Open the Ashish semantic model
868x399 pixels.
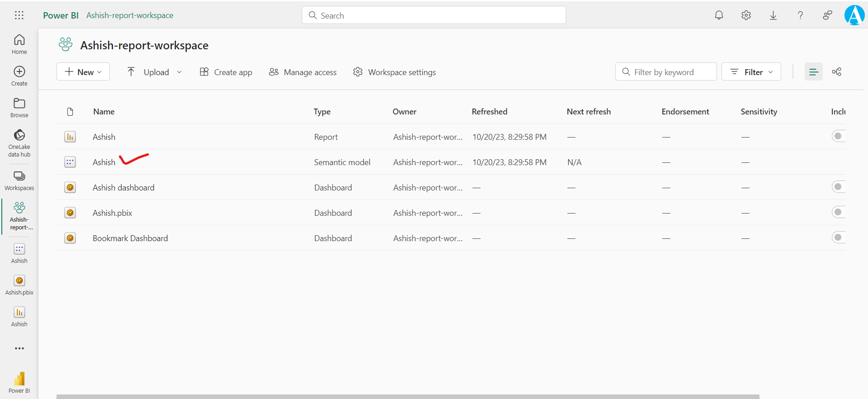104,162
